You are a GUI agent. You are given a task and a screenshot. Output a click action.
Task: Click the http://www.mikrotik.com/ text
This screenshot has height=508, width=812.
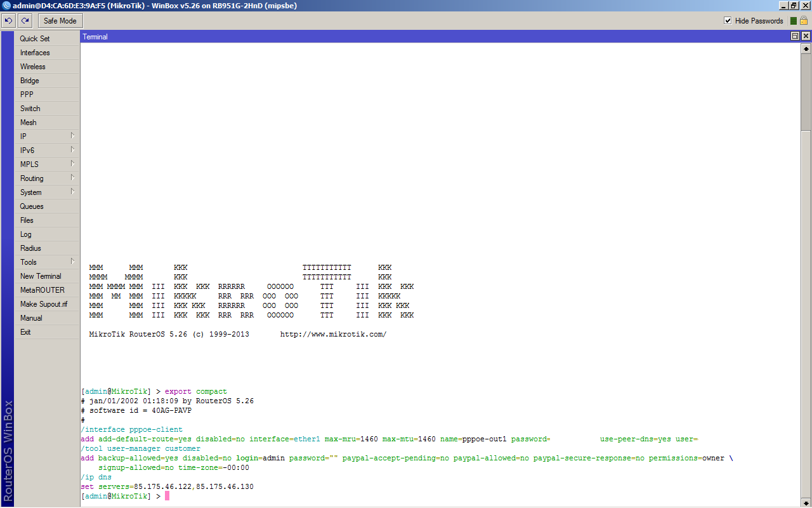click(x=333, y=335)
